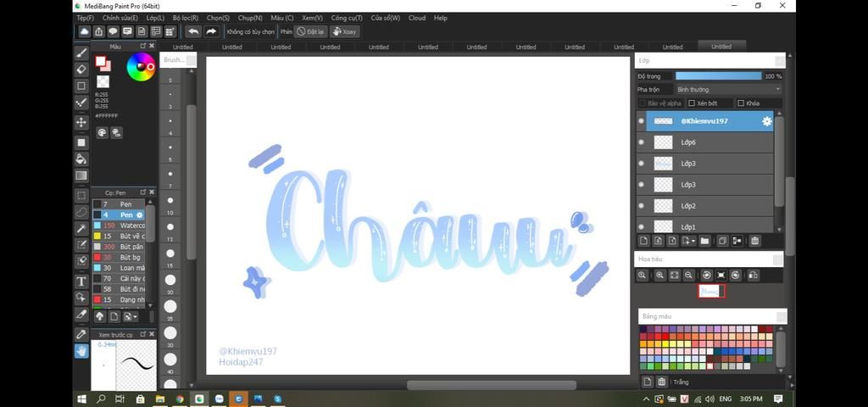The height and width of the screenshot is (407, 868).
Task: Open the Tệp(F) menu
Action: 86,18
